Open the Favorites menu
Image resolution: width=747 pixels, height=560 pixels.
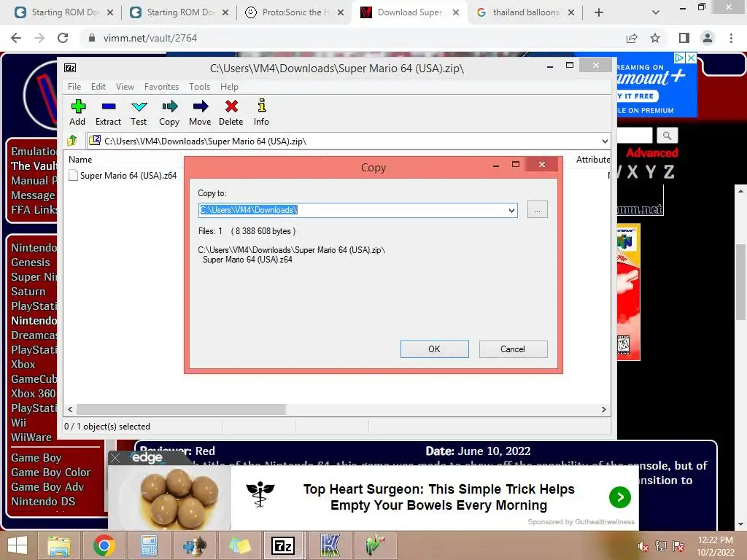pos(161,87)
